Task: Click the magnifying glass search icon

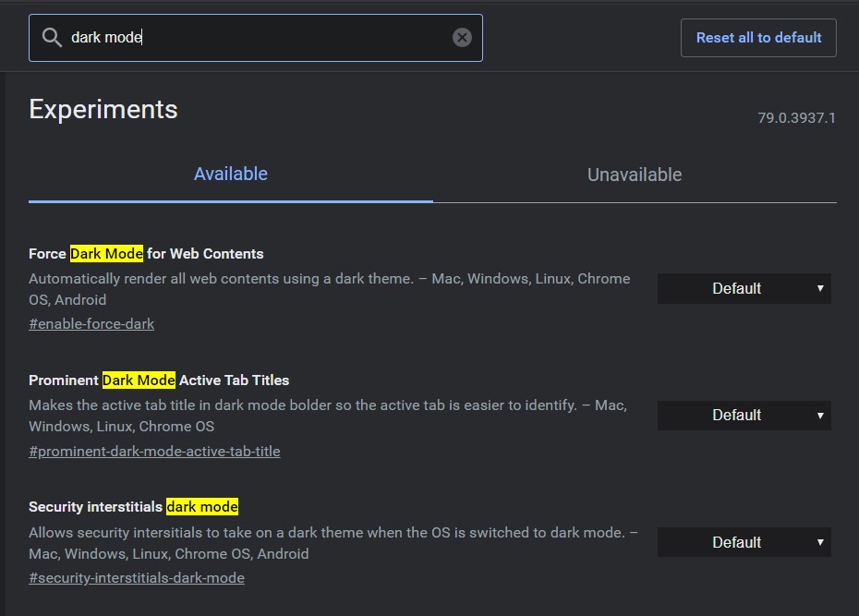Action: 52,37
